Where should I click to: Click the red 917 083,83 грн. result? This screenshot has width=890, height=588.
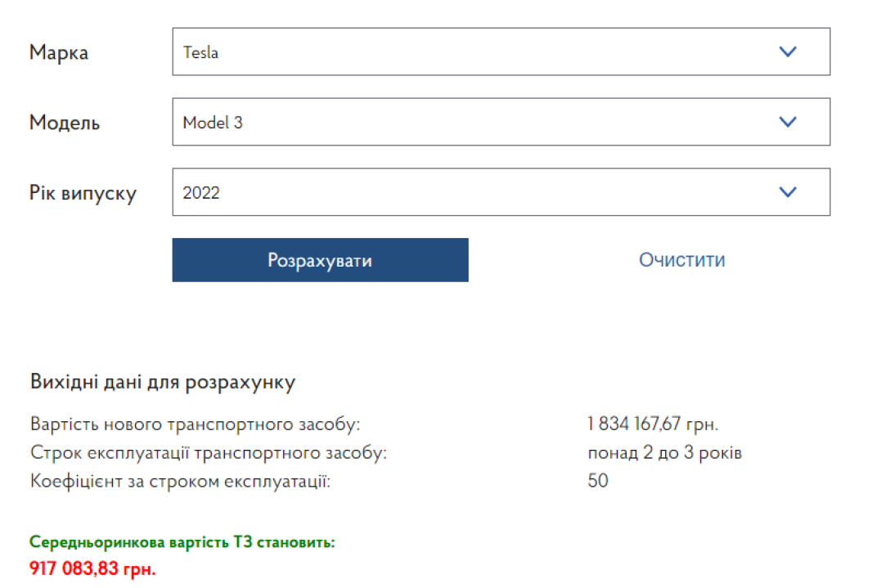click(x=92, y=568)
